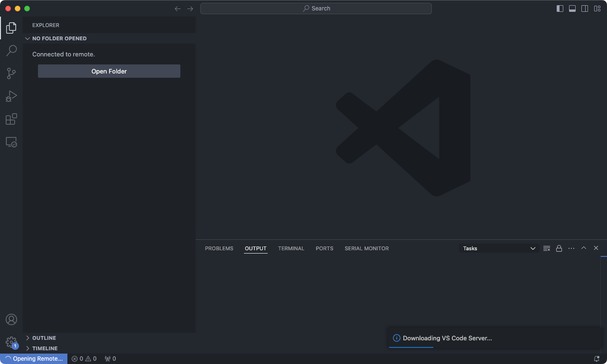
Task: Switch to the Terminal tab
Action: (x=291, y=248)
